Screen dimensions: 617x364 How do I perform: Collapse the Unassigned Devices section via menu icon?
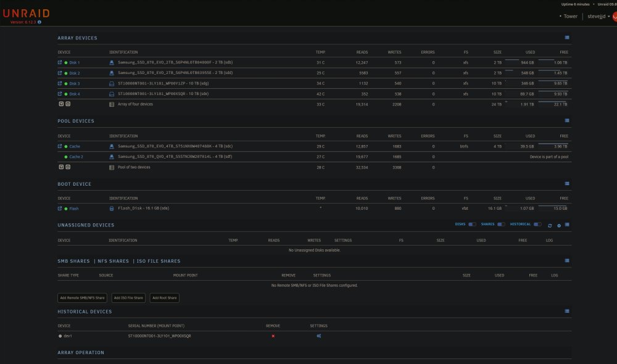click(x=567, y=225)
